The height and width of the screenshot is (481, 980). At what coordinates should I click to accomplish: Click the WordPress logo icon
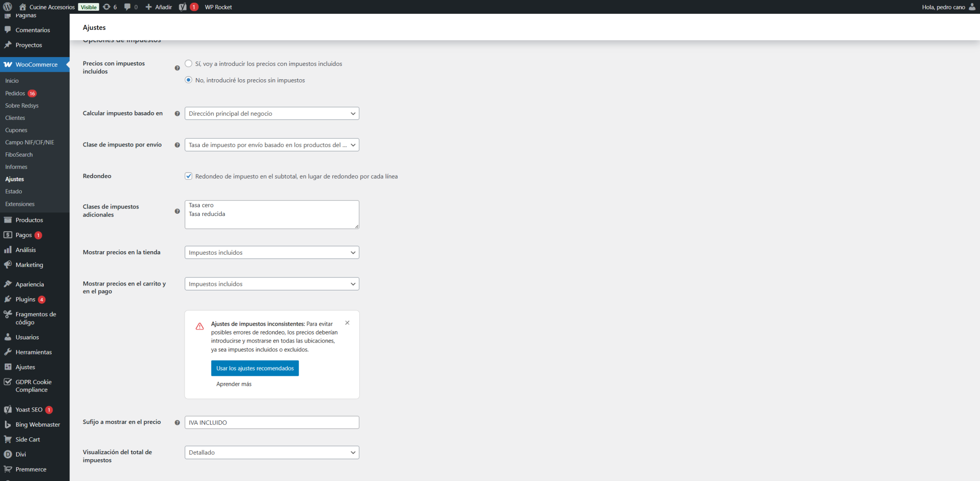point(8,7)
